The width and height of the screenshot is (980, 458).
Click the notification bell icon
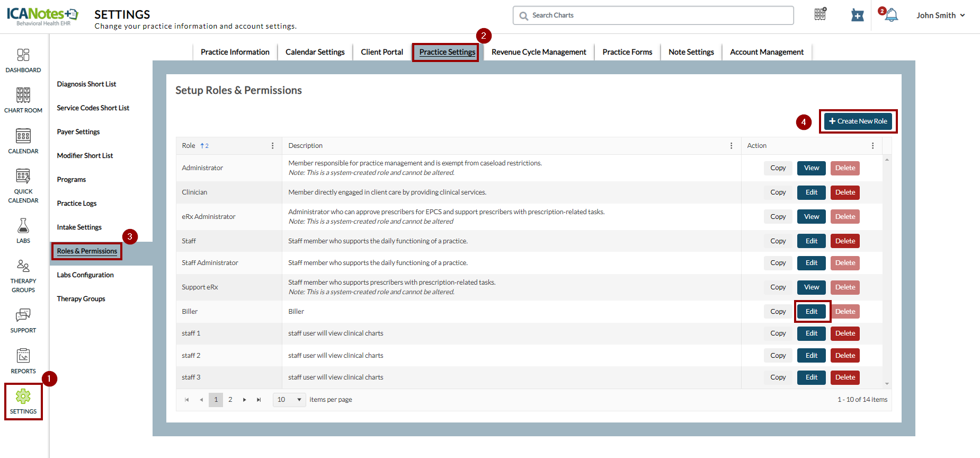(x=892, y=15)
